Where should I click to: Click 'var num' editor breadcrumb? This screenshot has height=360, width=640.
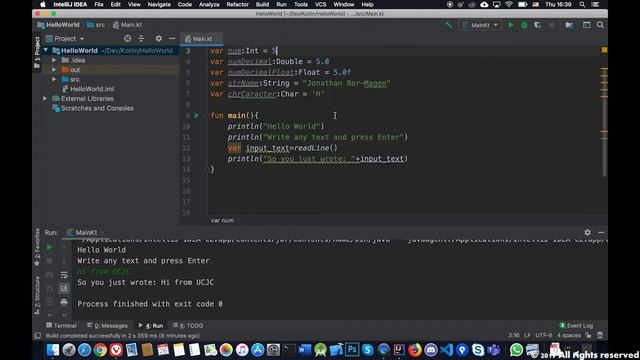(222, 220)
